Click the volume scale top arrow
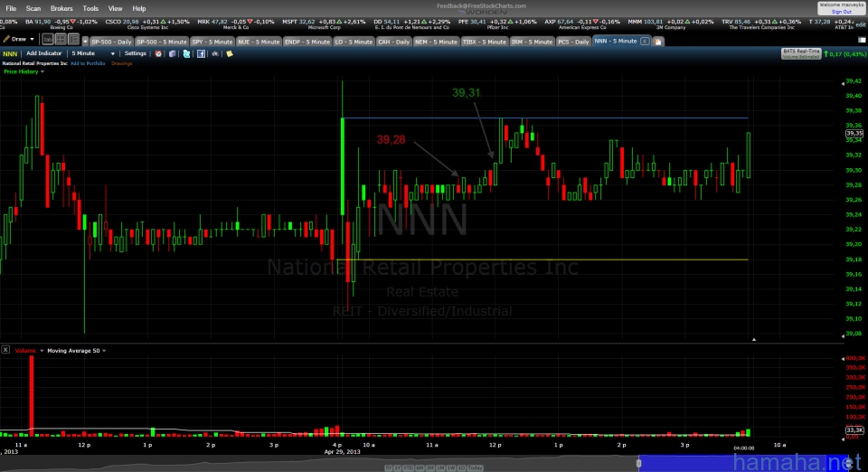Image resolution: width=868 pixels, height=472 pixels. tap(843, 359)
